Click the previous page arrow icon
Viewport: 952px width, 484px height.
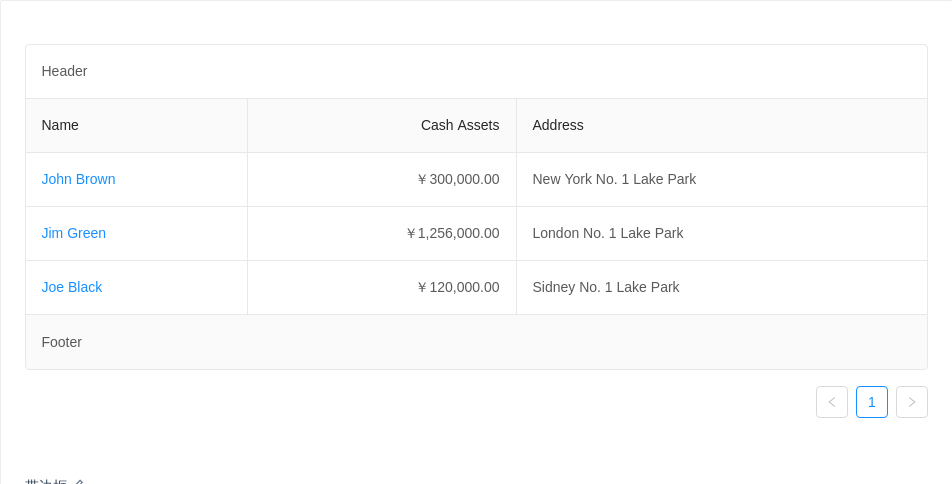pyautogui.click(x=832, y=402)
